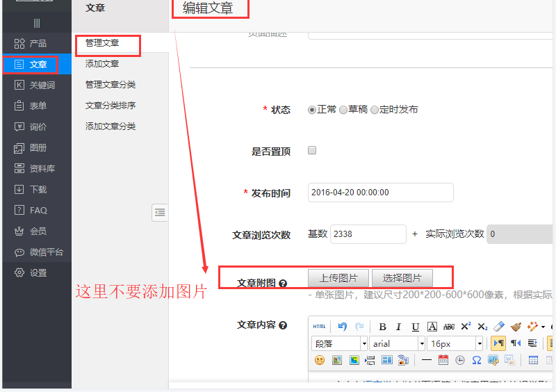
Task: Undo the last edit in editor
Action: [x=342, y=327]
